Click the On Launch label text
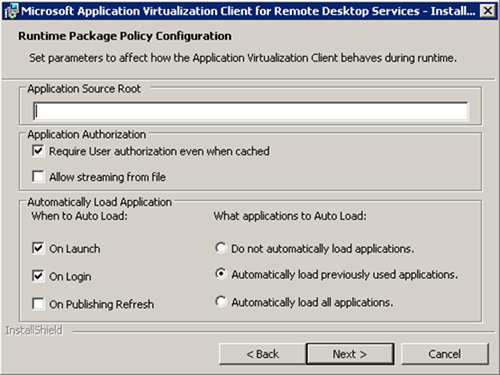Image resolution: width=500 pixels, height=375 pixels. click(75, 249)
